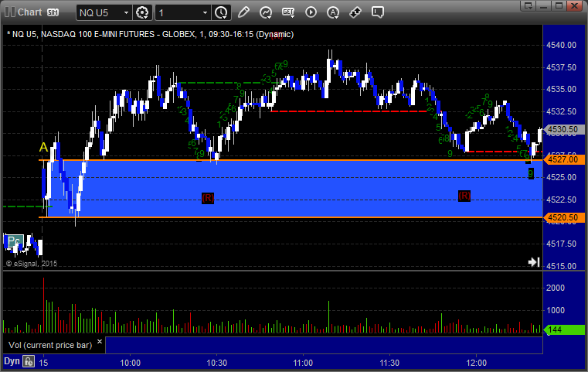Click the long red dashed line near 4532.50
This screenshot has height=372, width=588.
[348, 111]
